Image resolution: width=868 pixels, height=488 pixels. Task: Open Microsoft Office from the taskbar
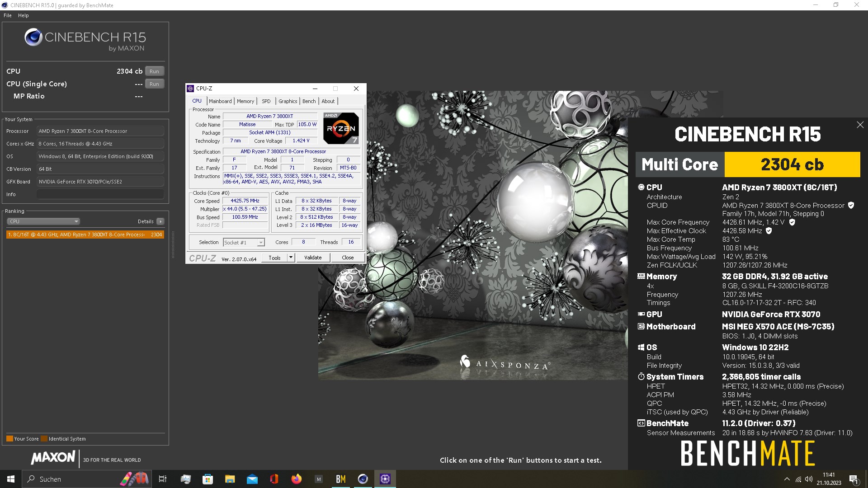tap(274, 479)
